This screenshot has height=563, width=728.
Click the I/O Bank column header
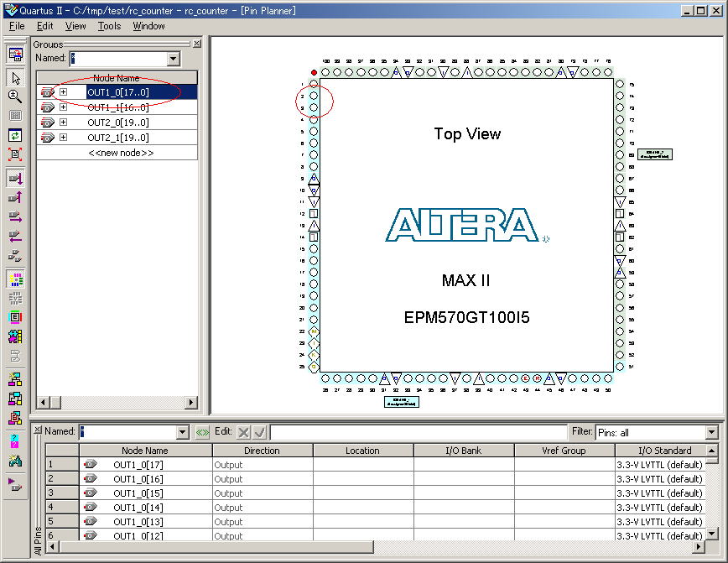pyautogui.click(x=463, y=450)
